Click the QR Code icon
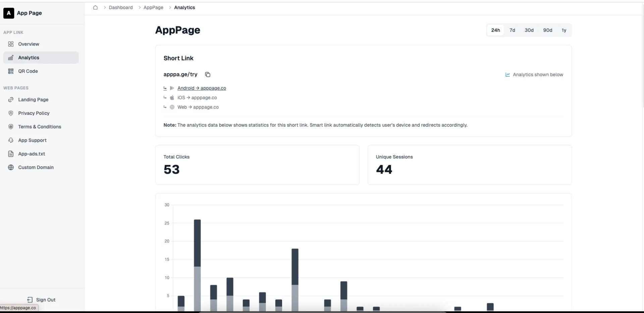Screen dimensions: 644x313 pos(11,71)
